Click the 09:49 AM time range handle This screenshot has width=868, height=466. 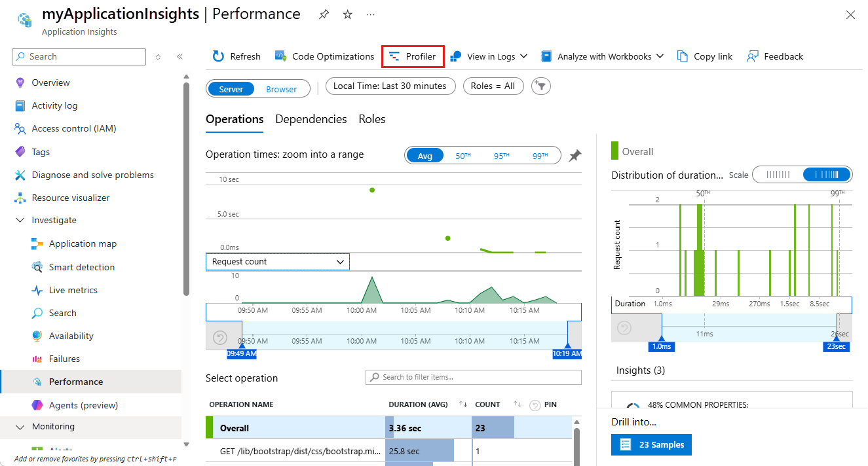pos(241,353)
